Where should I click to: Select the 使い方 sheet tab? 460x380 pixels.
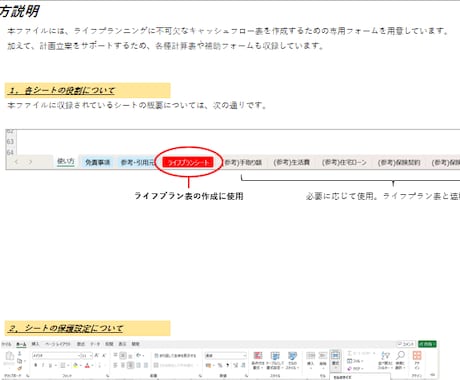point(66,161)
